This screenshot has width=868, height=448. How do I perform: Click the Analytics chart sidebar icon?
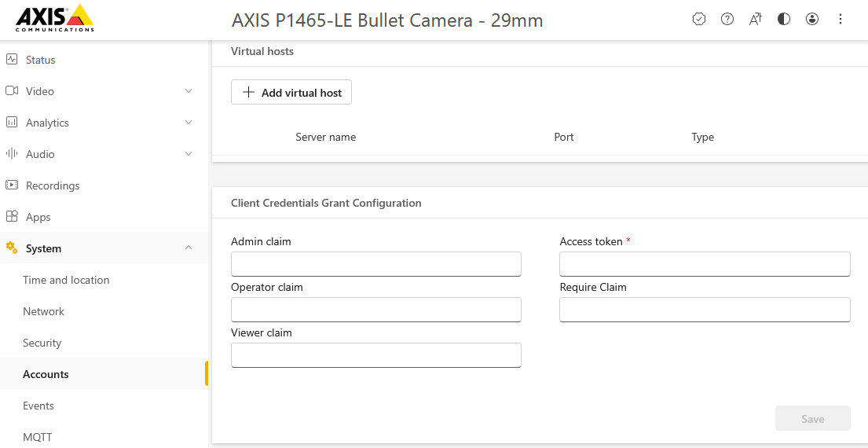click(12, 123)
